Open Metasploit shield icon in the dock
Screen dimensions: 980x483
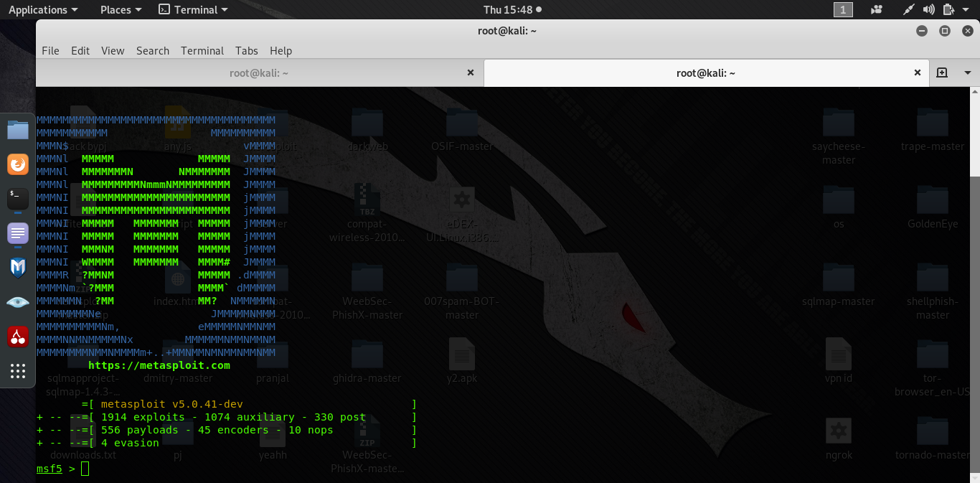point(17,268)
